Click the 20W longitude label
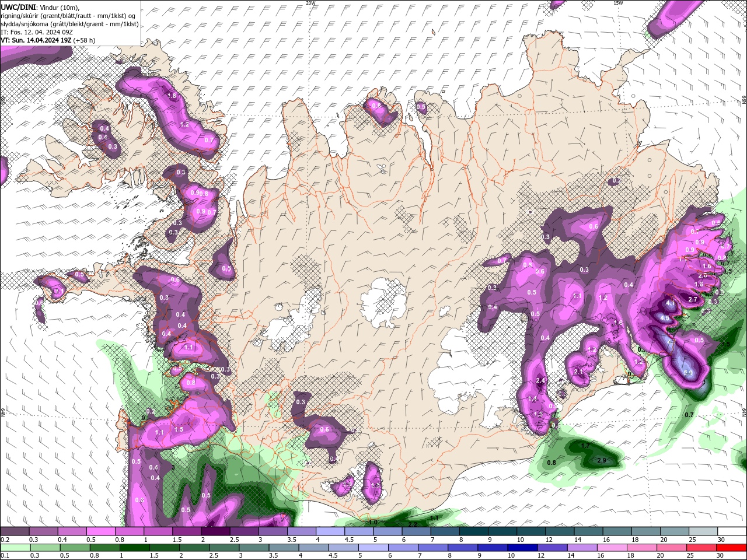The image size is (747, 560). click(310, 3)
